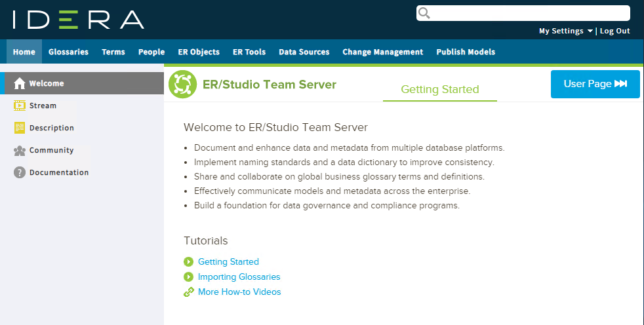Open the Publish Models menu
Image resolution: width=644 pixels, height=325 pixels.
click(466, 52)
